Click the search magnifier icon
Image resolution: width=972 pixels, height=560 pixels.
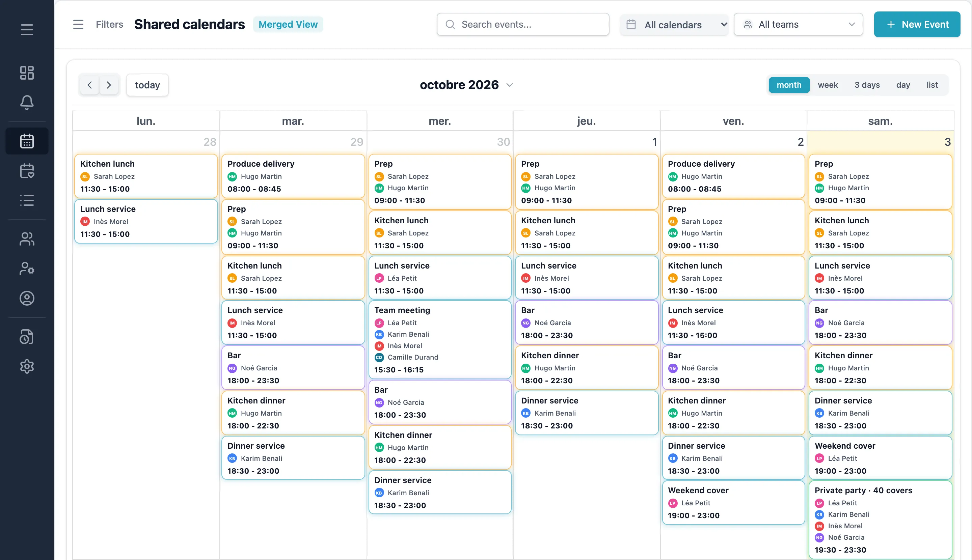(x=450, y=24)
